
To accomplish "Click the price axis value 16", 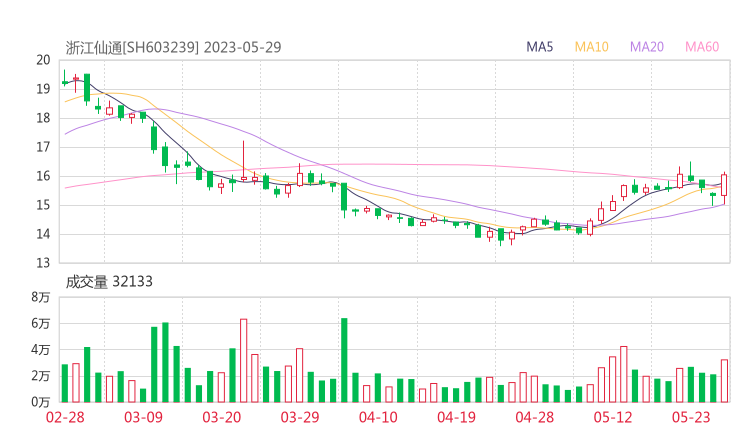I will click(43, 176).
